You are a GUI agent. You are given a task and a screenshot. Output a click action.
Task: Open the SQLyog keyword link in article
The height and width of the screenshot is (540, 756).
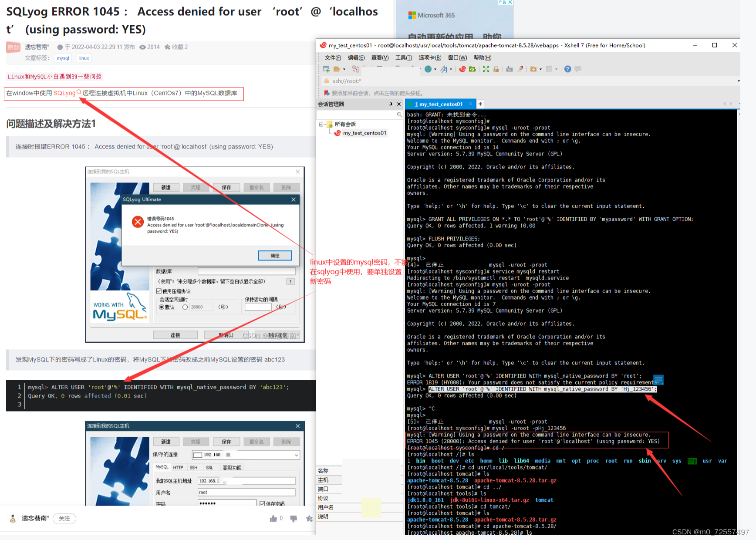point(67,93)
